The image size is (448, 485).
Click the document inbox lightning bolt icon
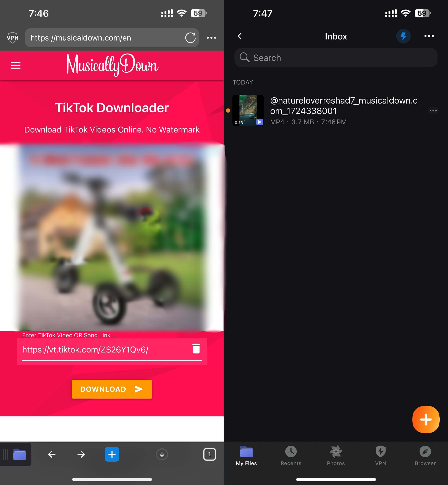(x=403, y=36)
